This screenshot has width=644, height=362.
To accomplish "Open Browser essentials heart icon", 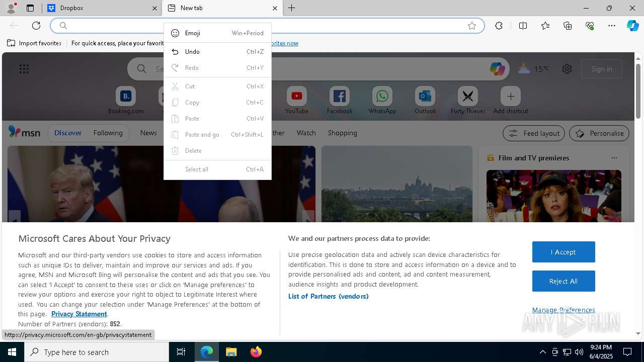I will pyautogui.click(x=590, y=26).
